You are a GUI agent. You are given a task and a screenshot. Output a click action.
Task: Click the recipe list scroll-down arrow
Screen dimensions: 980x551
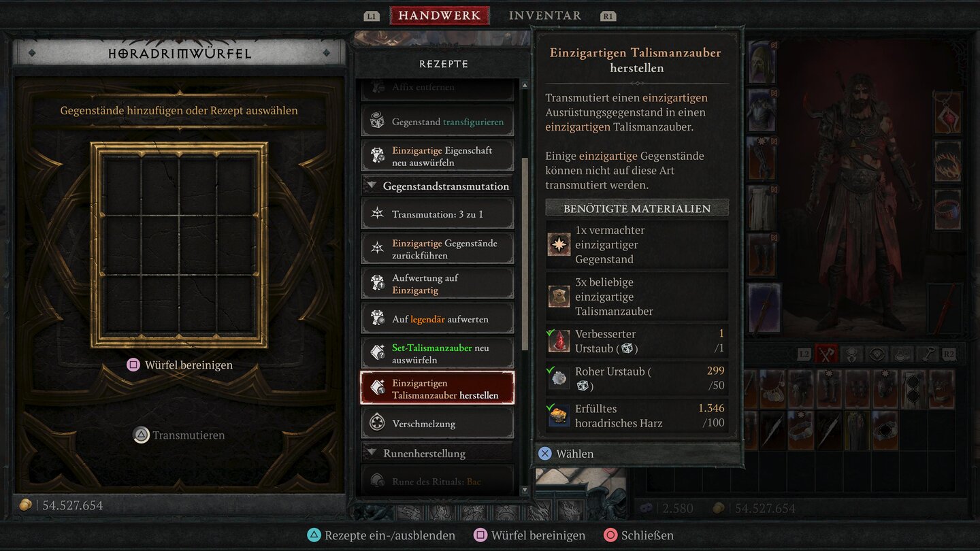[524, 490]
